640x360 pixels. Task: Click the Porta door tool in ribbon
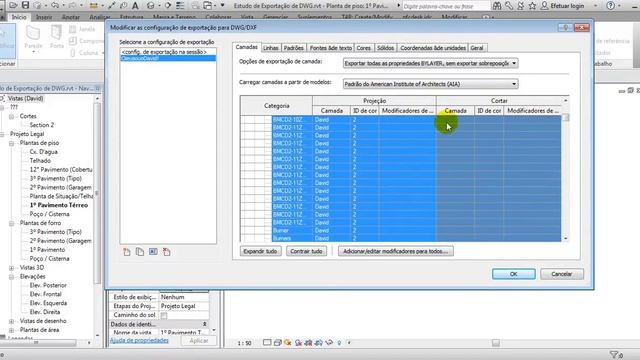57,37
